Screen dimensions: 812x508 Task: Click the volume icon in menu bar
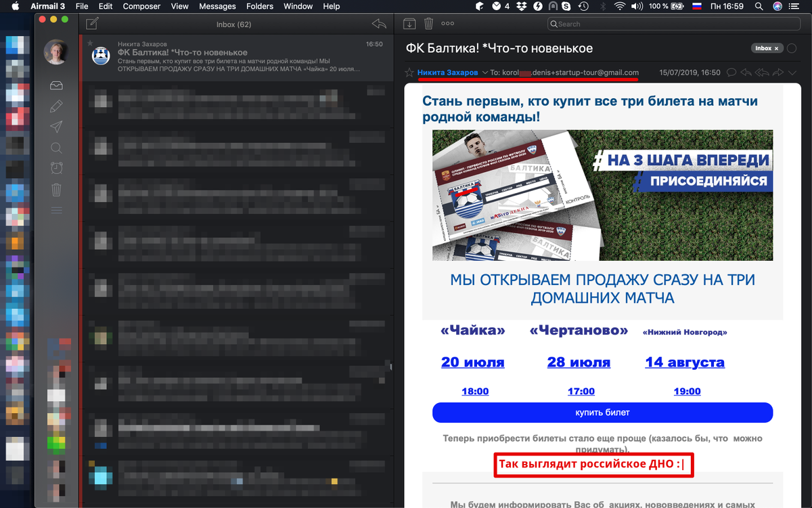(637, 6)
